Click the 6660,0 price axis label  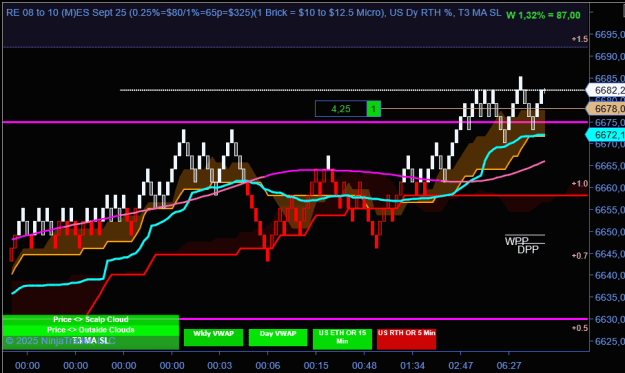click(x=610, y=188)
